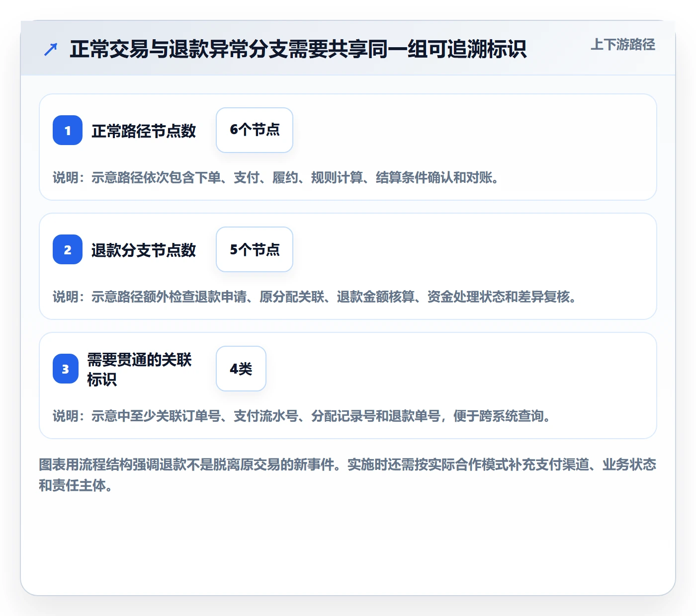This screenshot has height=616, width=696.
Task: Click the number 3 badge
Action: (66, 369)
